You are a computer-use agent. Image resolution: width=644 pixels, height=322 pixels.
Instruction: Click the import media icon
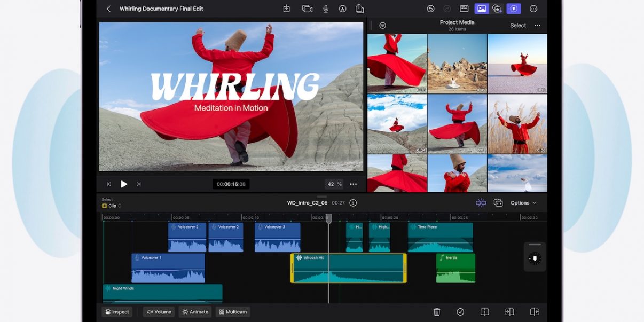pyautogui.click(x=287, y=9)
